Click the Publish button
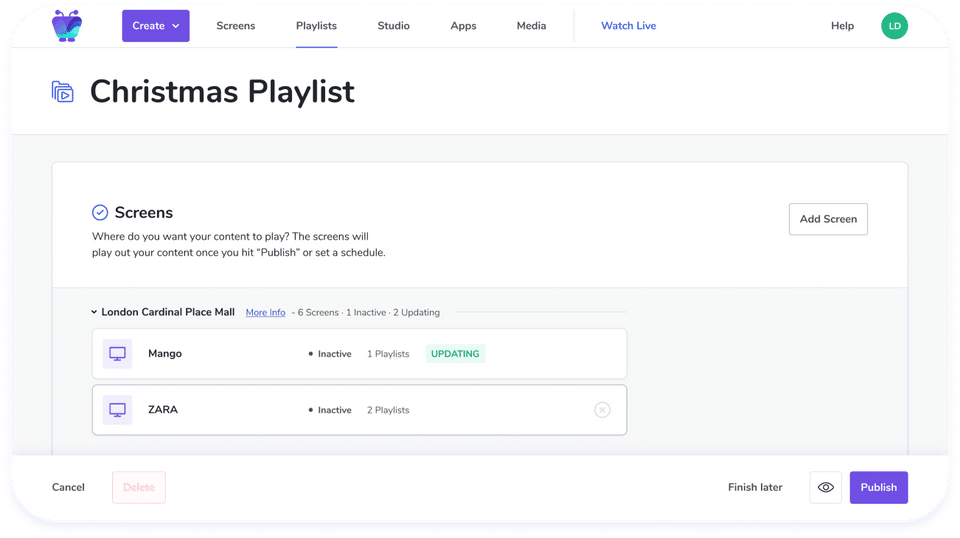960x538 pixels. (879, 487)
